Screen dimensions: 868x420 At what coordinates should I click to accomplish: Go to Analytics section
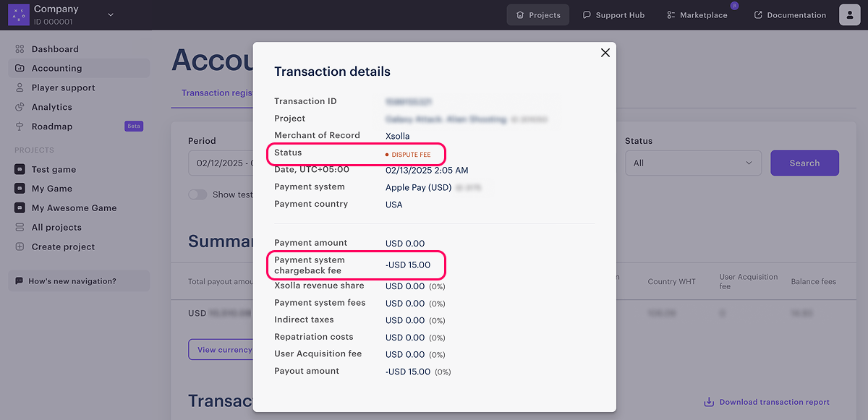(x=51, y=107)
